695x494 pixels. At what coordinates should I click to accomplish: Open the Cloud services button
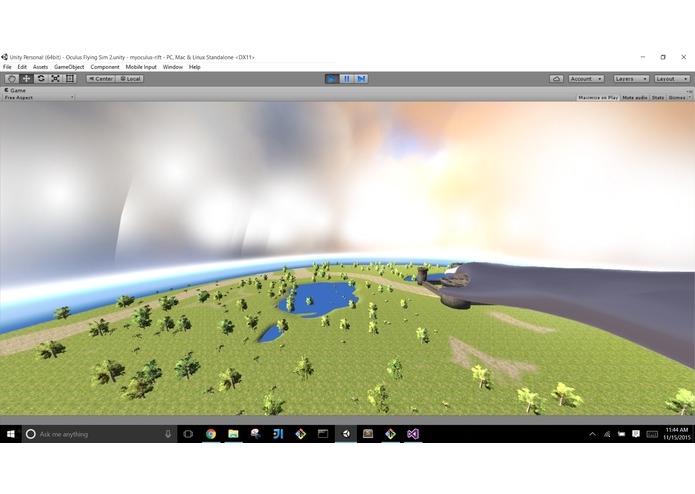click(556, 78)
